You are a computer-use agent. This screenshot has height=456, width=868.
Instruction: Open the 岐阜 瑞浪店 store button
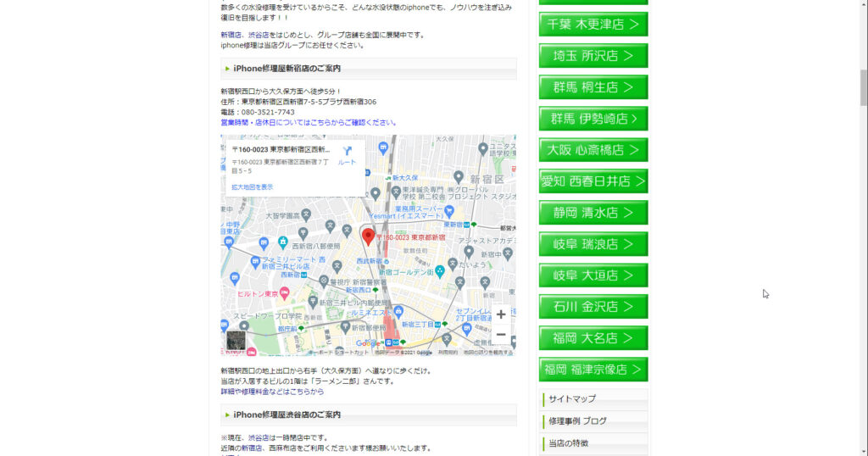click(593, 244)
